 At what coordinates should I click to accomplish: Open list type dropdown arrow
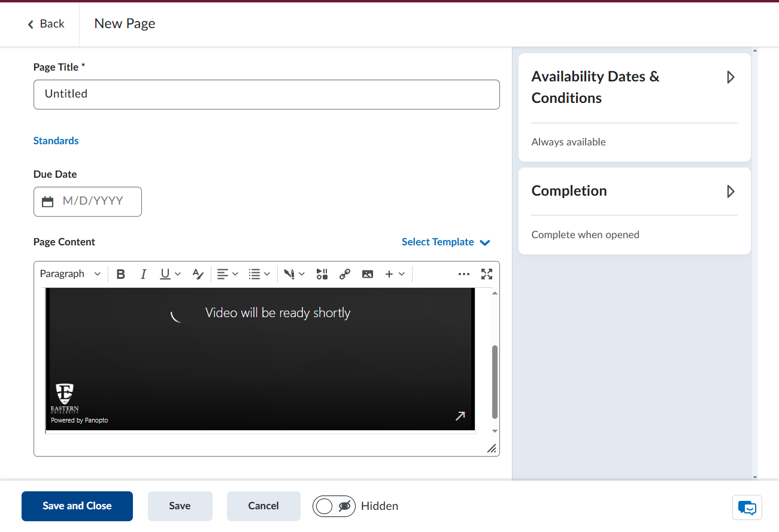coord(267,274)
